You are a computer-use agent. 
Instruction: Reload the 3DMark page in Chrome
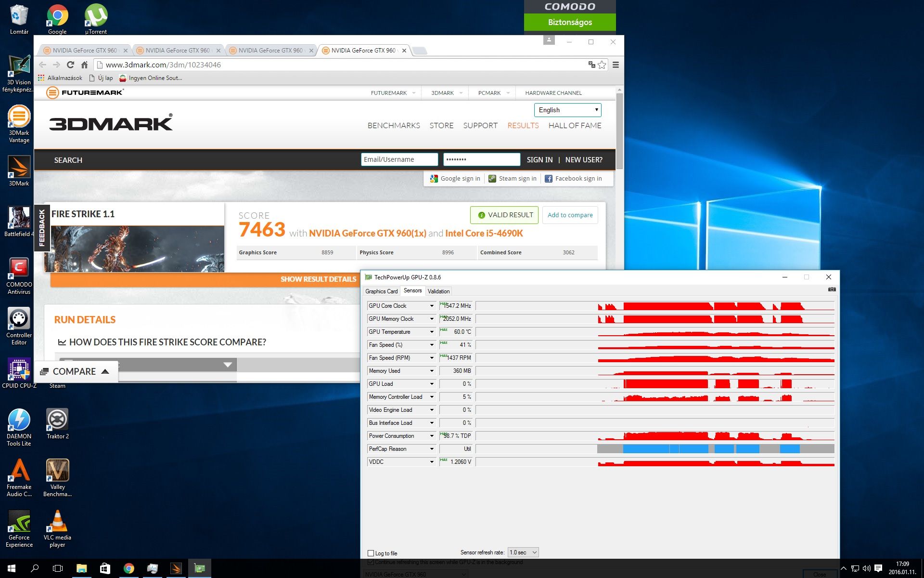click(x=70, y=65)
